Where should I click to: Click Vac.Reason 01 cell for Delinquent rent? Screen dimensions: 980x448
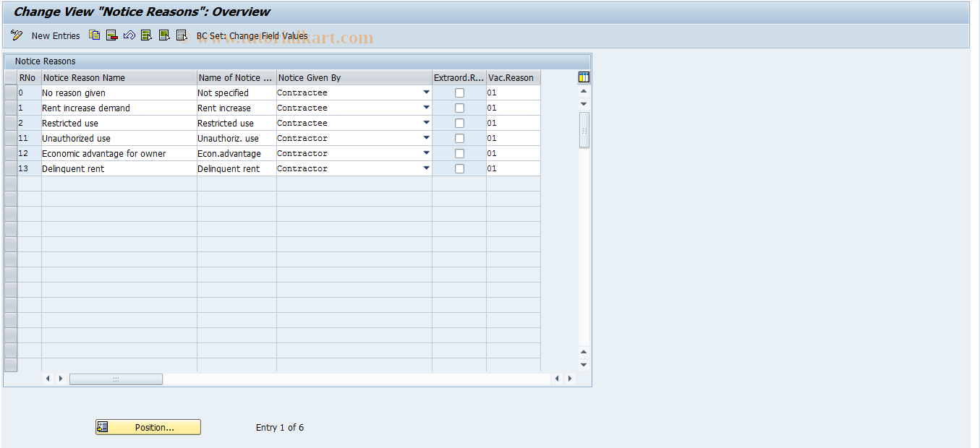514,168
